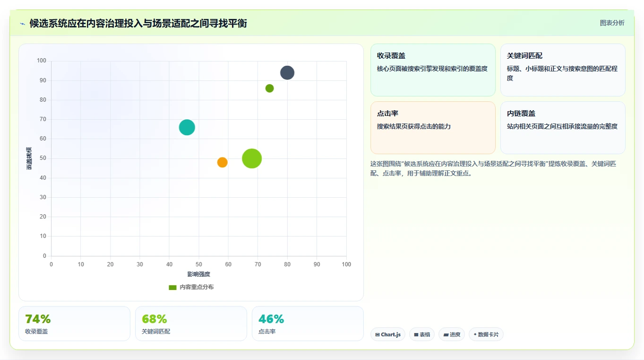
Task: Click the description 标题、小标题和正文与搜索意图
Action: (562, 73)
